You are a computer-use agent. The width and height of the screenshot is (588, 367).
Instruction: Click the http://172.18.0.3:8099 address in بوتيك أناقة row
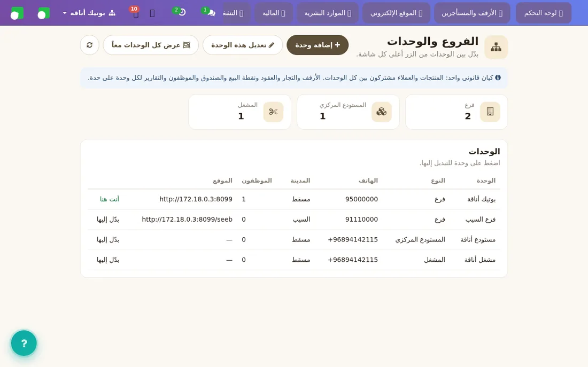196,199
